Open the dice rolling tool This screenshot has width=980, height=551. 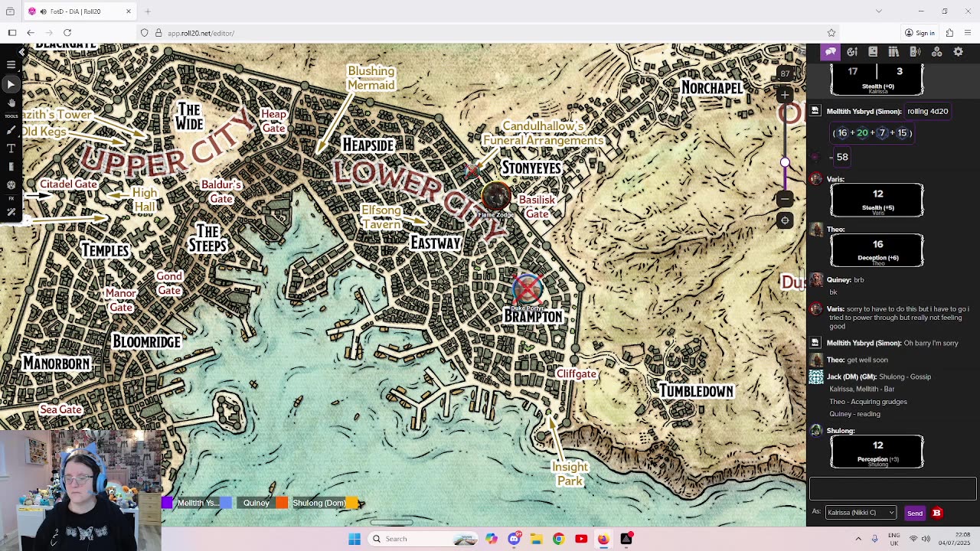pyautogui.click(x=11, y=184)
